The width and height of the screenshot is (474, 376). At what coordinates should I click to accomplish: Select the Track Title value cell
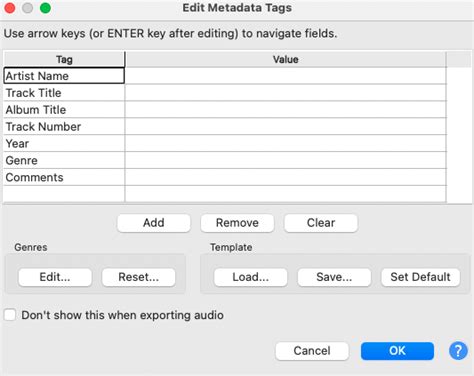[286, 93]
